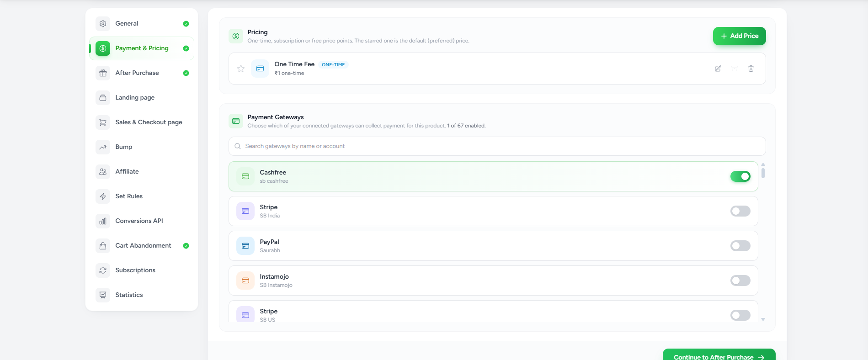Click the Set Rules lightning icon
Image resolution: width=868 pixels, height=360 pixels.
tap(103, 196)
